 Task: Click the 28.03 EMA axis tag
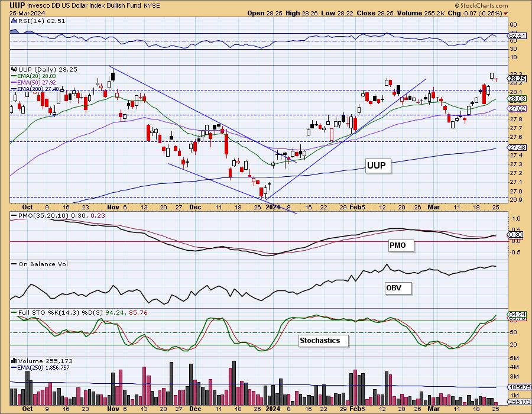(517, 99)
